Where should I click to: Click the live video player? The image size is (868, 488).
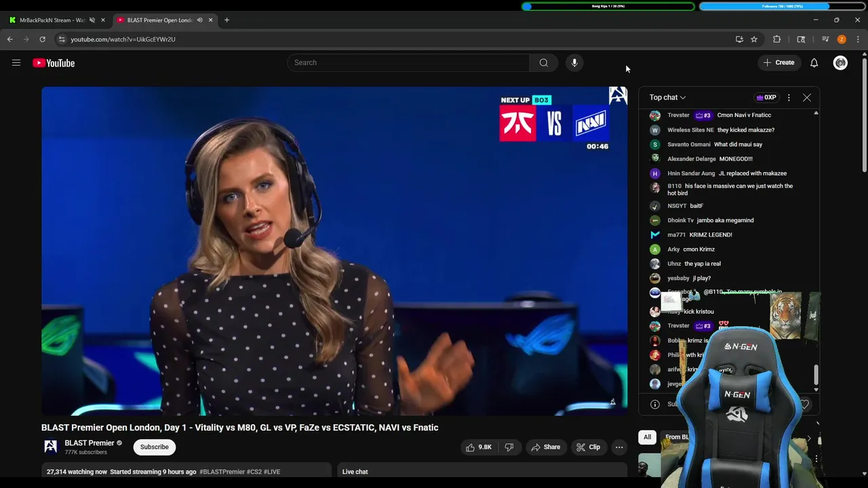coord(334,251)
